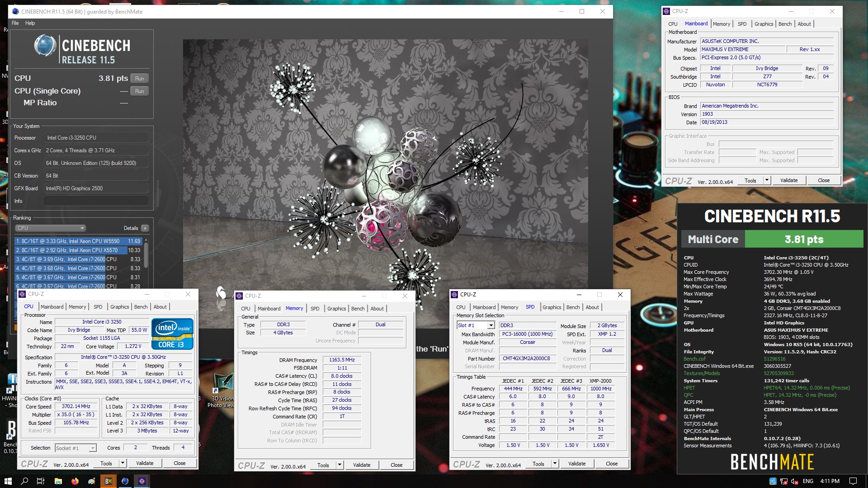Open the Cinebench Ranking CPU dropdown
Viewport: 868px width, 488px height.
coord(50,228)
